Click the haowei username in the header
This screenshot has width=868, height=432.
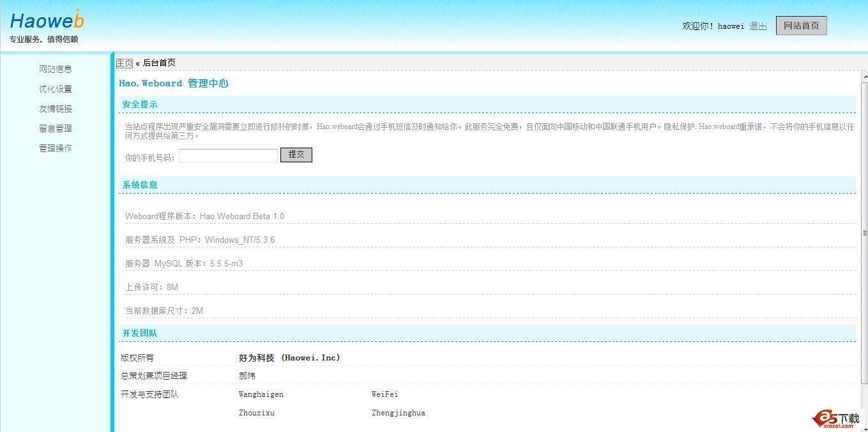pyautogui.click(x=731, y=26)
